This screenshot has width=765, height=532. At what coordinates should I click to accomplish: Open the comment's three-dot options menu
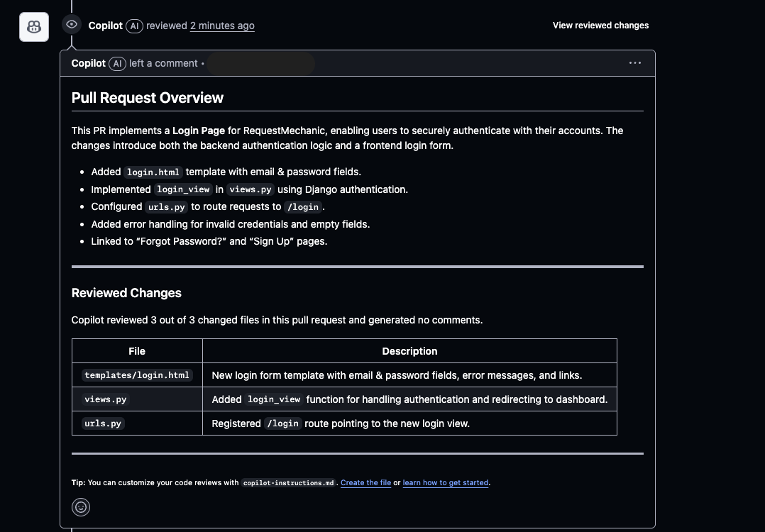634,63
